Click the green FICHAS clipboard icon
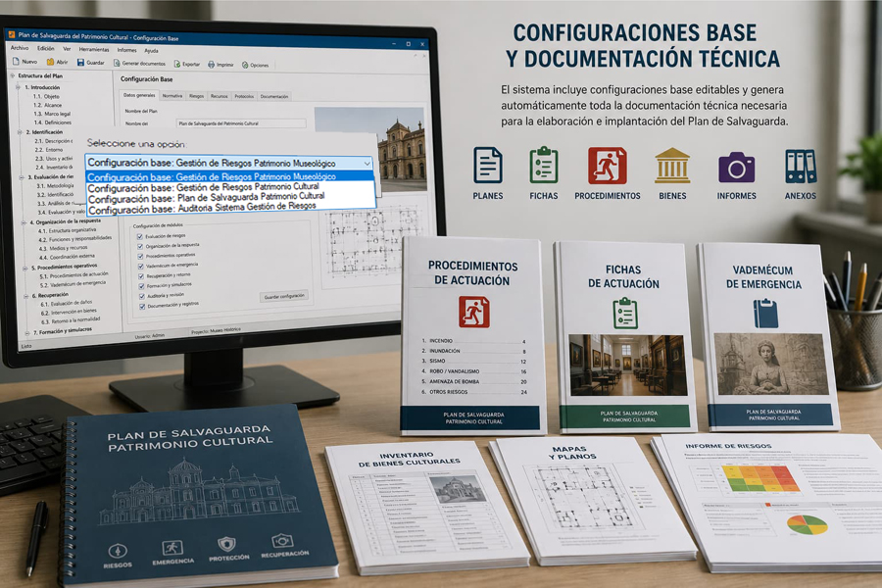The height and width of the screenshot is (588, 882). click(x=543, y=165)
